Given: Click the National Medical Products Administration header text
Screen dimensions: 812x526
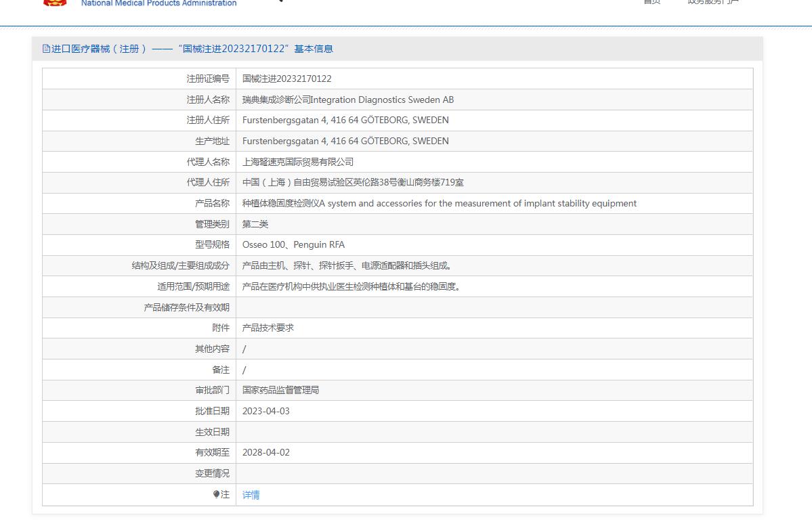Looking at the screenshot, I should click(x=158, y=3).
